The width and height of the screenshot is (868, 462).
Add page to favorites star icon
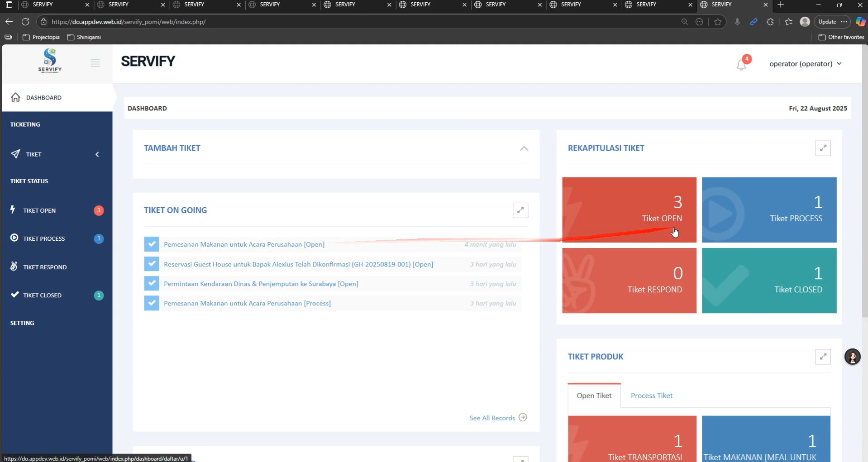tap(718, 22)
